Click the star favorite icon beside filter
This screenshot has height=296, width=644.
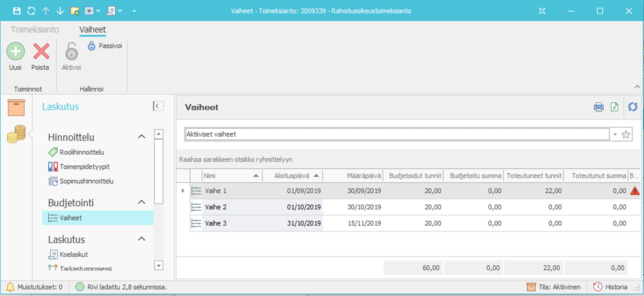click(626, 135)
